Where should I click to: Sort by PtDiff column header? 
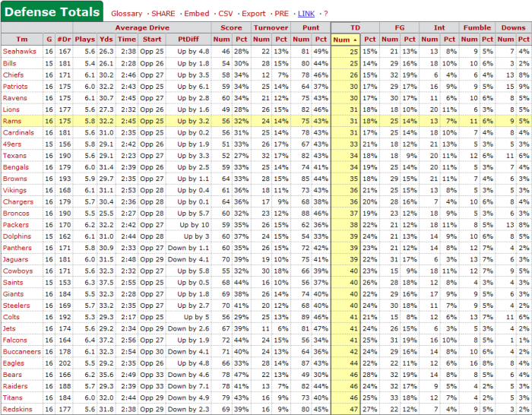coord(188,40)
